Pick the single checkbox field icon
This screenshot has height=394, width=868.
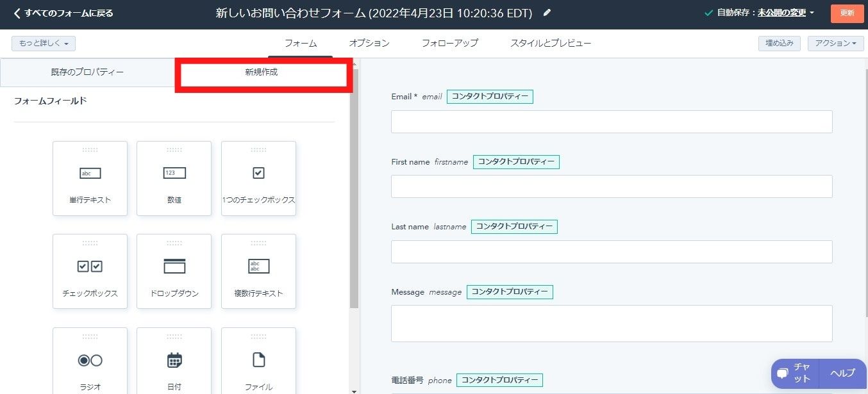click(x=258, y=173)
